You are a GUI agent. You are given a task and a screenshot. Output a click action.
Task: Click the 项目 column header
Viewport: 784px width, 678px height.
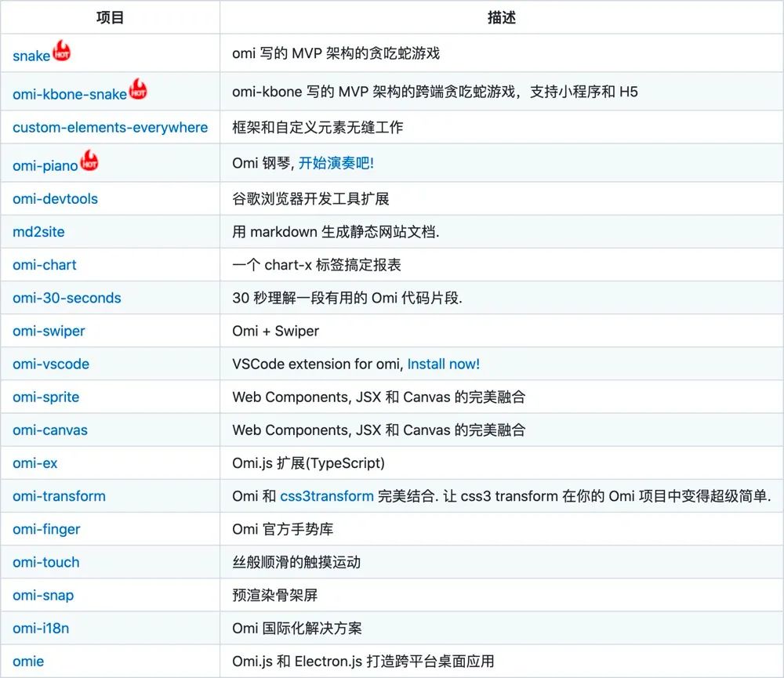pos(110,17)
